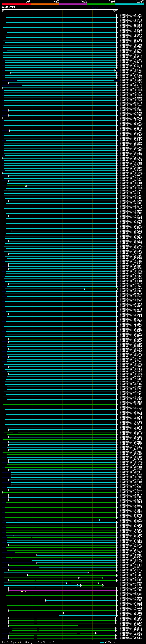Image resolution: width=146 pixels, height=644 pixels.
Task: Click the green alignment segment for UniRef100_A9NP47
Action: point(101,289)
